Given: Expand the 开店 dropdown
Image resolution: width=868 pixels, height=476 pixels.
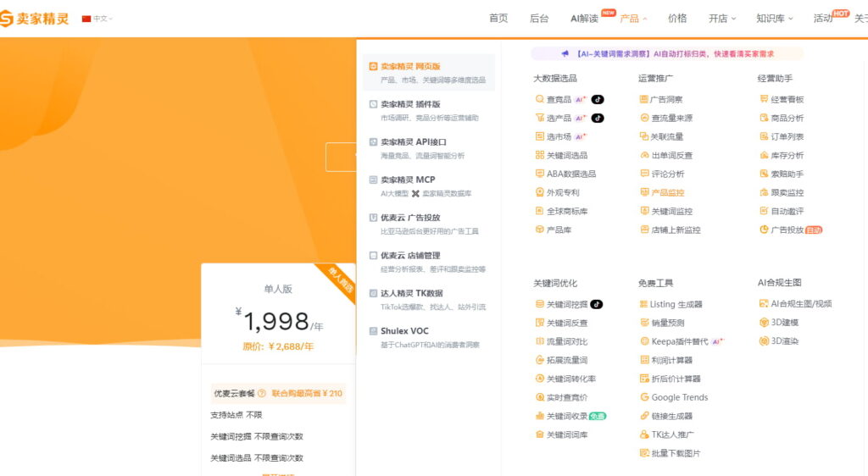Looking at the screenshot, I should pyautogui.click(x=722, y=19).
